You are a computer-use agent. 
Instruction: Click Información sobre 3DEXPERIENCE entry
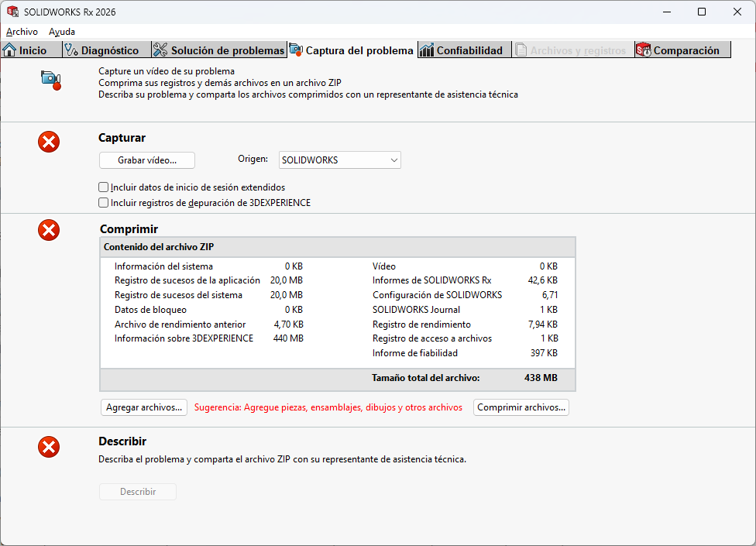184,338
